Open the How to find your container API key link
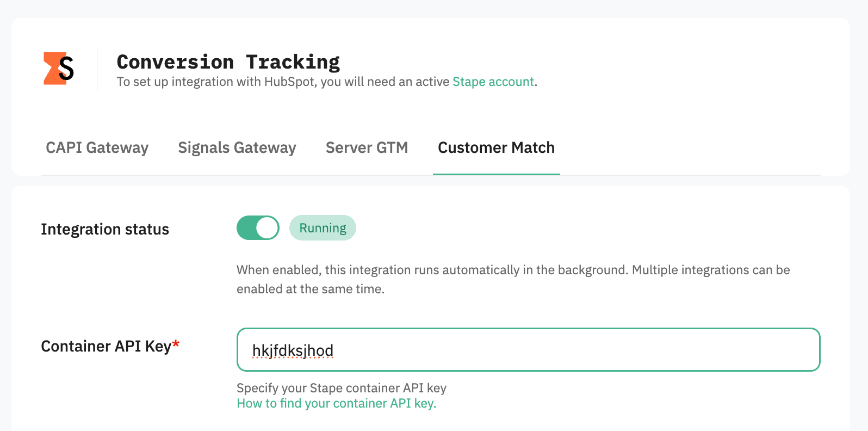Image resolution: width=868 pixels, height=431 pixels. [x=336, y=403]
